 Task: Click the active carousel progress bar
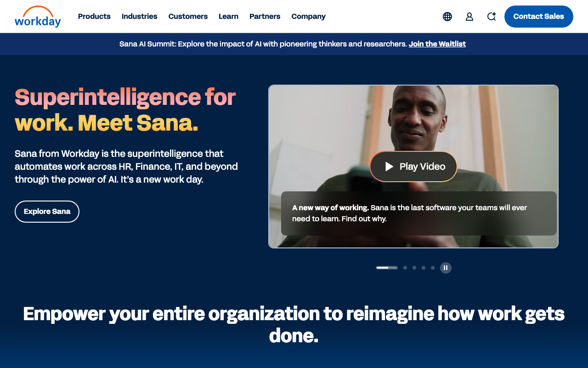point(387,268)
